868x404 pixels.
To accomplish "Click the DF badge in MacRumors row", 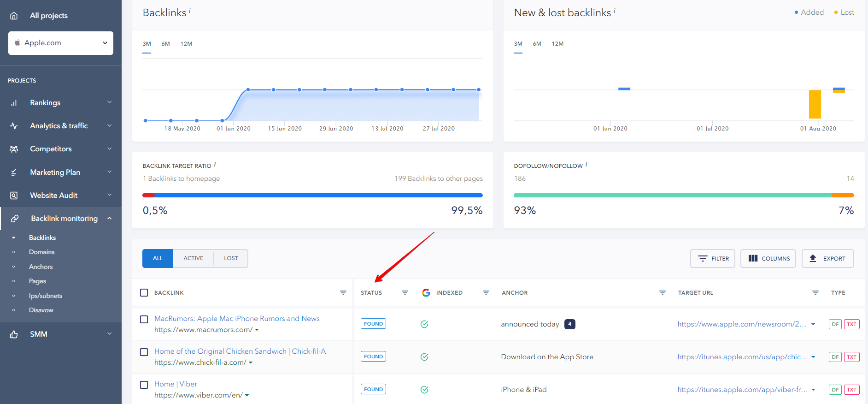I will pyautogui.click(x=835, y=324).
